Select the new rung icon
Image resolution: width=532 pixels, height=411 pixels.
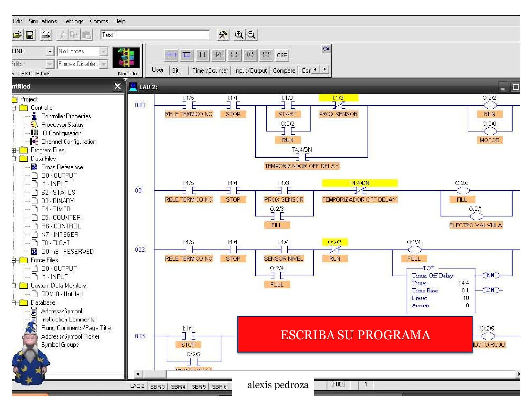click(171, 55)
